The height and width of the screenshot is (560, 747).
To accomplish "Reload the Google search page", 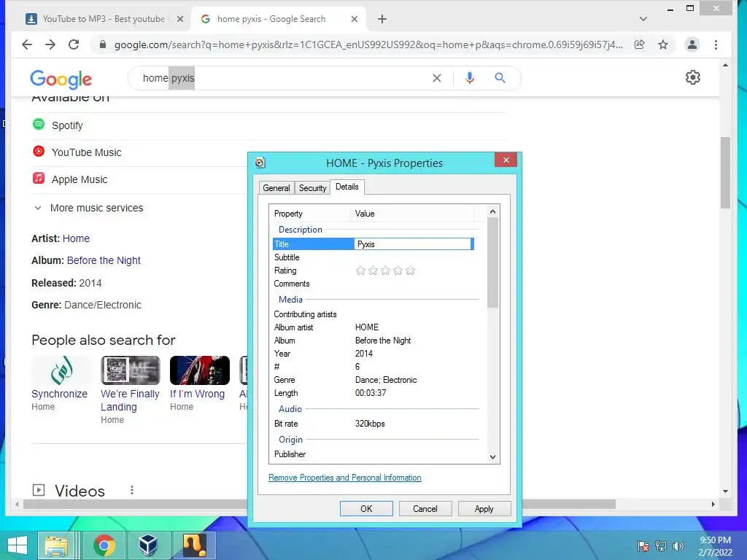I will [74, 44].
